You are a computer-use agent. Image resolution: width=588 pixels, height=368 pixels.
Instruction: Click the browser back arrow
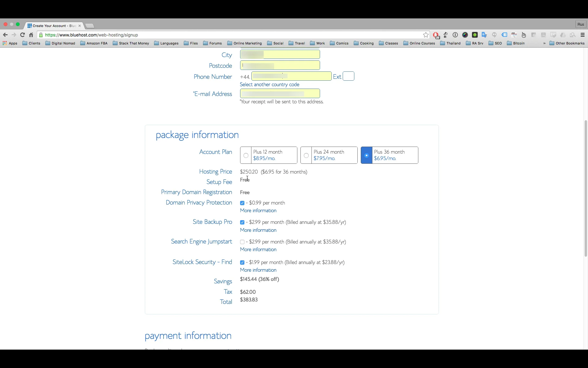pyautogui.click(x=5, y=35)
